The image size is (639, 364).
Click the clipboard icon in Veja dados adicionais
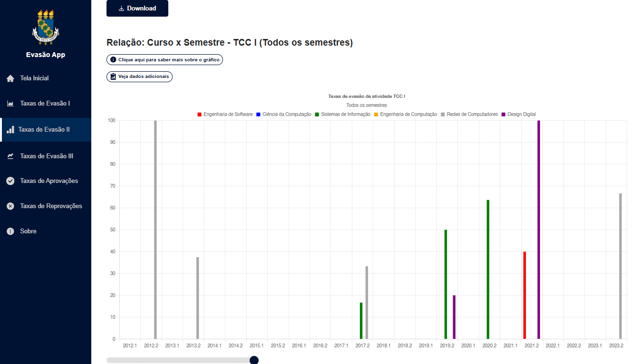click(x=113, y=77)
